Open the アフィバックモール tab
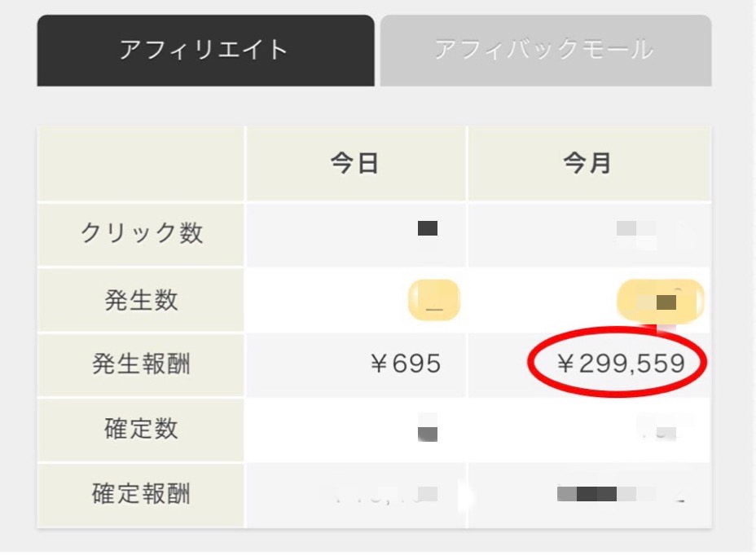 [x=546, y=51]
